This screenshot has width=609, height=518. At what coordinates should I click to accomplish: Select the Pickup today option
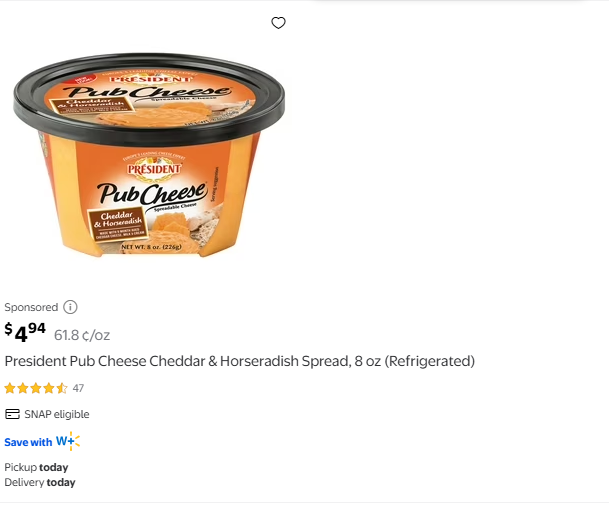36,467
